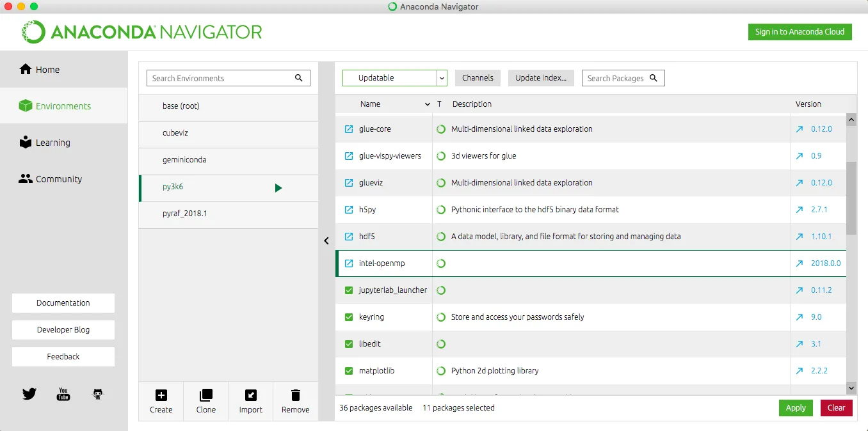Toggle the intel-openmp package checkbox
This screenshot has width=868, height=431.
tap(349, 263)
